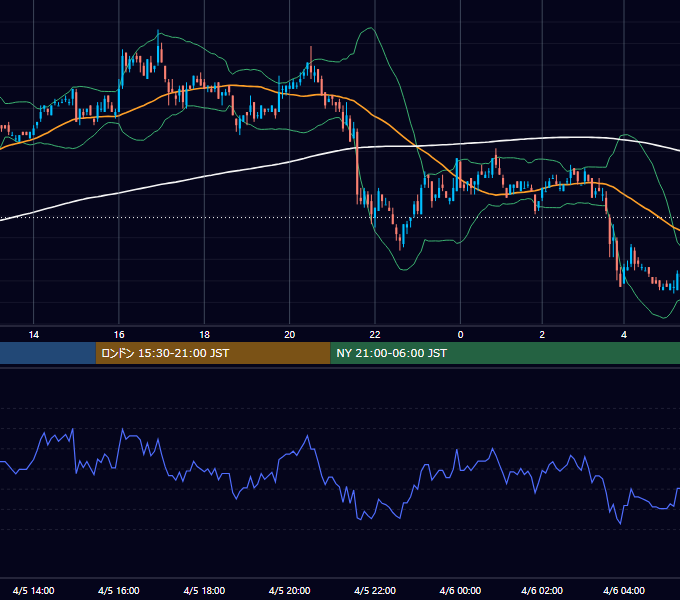This screenshot has height=600, width=680.
Task: Click the 4/6 04:00 date label
Action: pos(624,590)
